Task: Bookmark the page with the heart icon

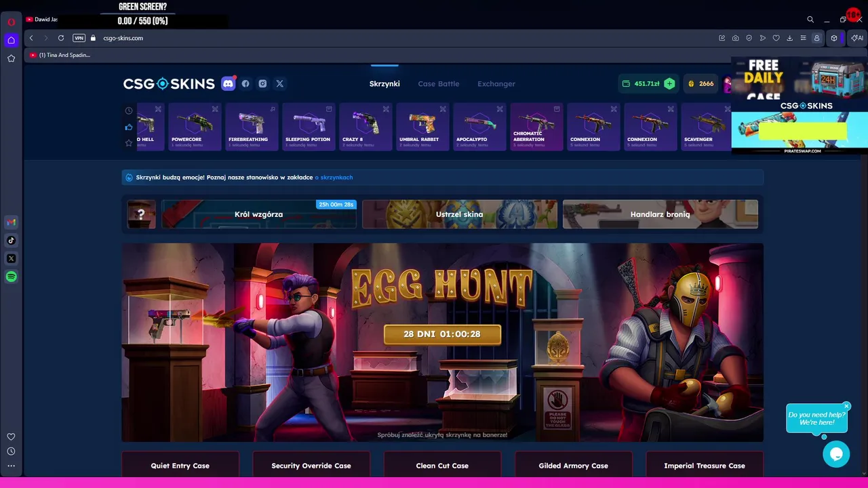Action: click(x=776, y=38)
